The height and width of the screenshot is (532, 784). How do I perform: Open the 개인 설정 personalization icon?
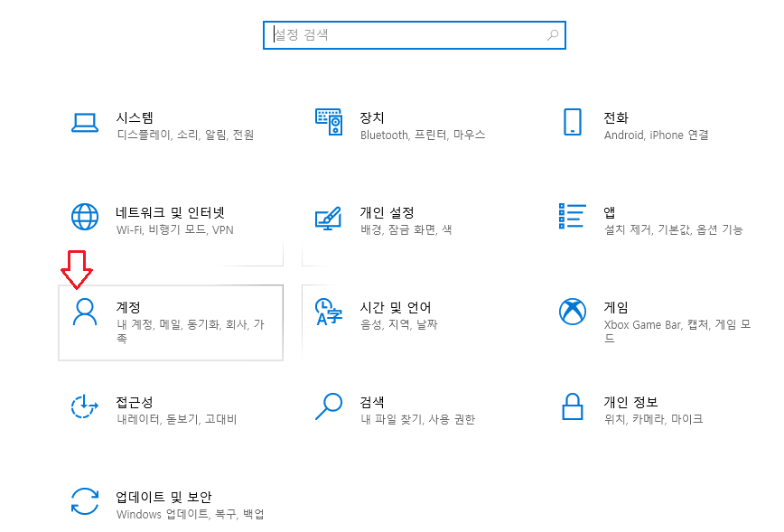click(329, 217)
